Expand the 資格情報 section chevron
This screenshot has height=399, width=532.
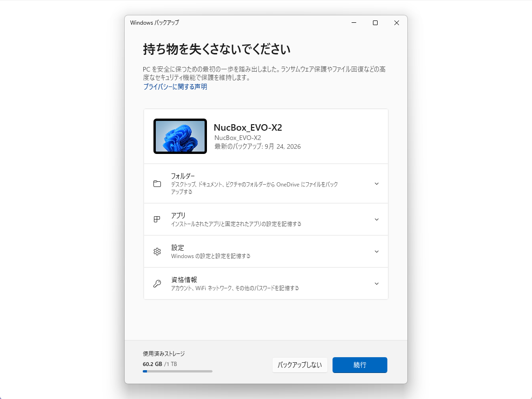point(377,284)
